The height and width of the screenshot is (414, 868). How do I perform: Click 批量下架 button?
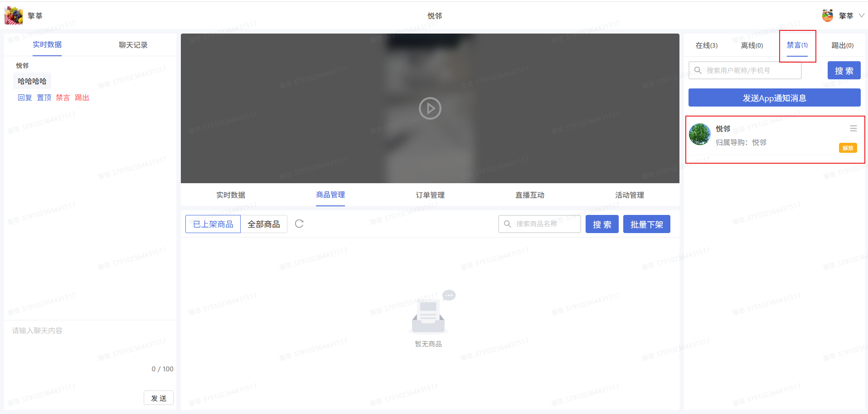[x=646, y=224]
